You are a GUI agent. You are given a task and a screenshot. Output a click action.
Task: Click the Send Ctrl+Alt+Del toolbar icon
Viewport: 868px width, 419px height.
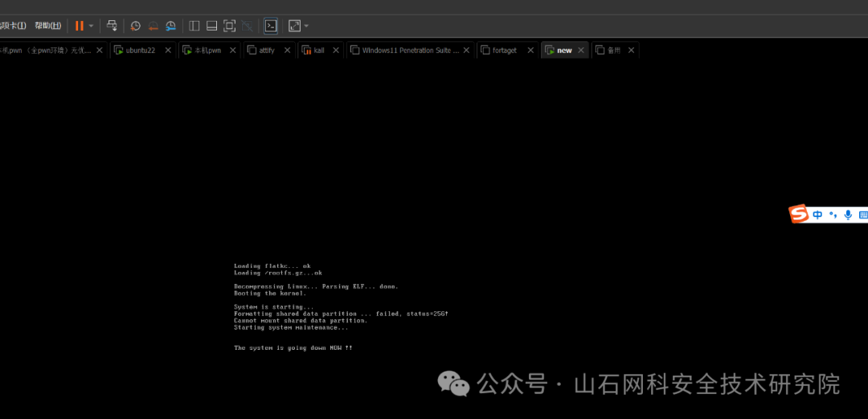pos(112,26)
